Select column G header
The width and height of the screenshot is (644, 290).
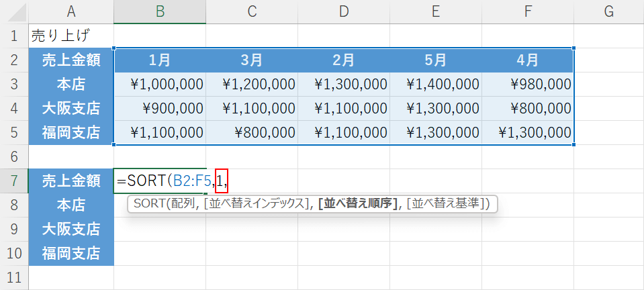click(609, 12)
